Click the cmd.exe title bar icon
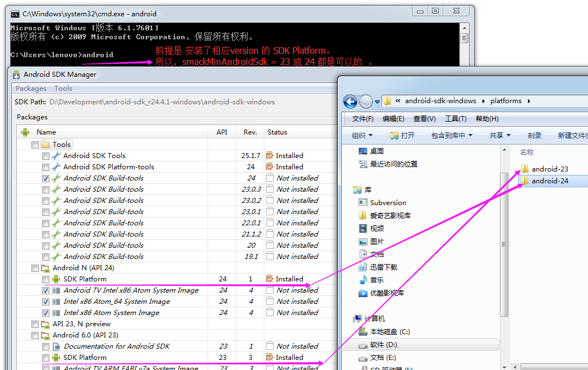This screenshot has height=370, width=588. pyautogui.click(x=15, y=14)
